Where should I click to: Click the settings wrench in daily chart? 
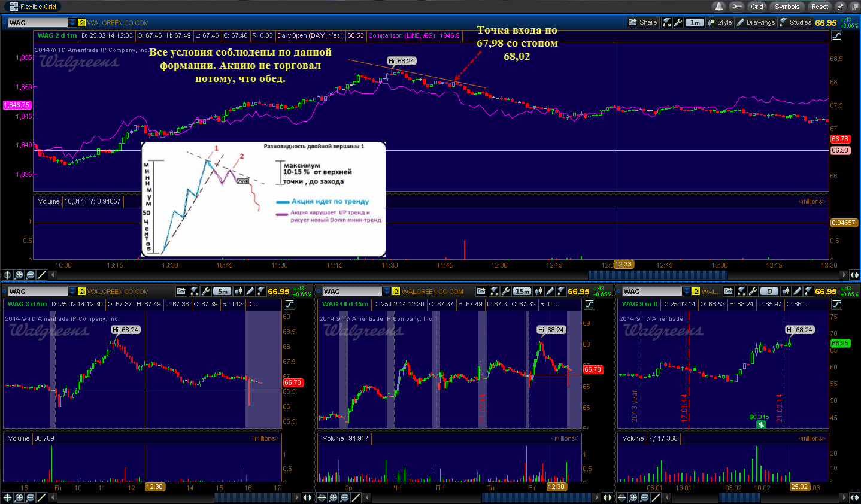(x=753, y=291)
